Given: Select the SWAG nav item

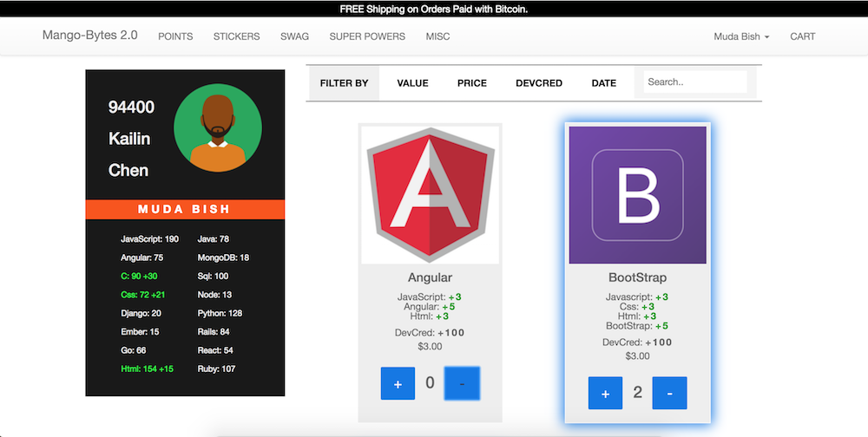Looking at the screenshot, I should coord(294,36).
